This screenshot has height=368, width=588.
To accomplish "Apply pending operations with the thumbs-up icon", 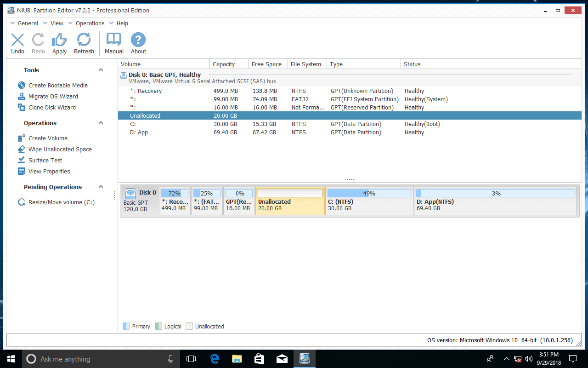I will 59,40.
